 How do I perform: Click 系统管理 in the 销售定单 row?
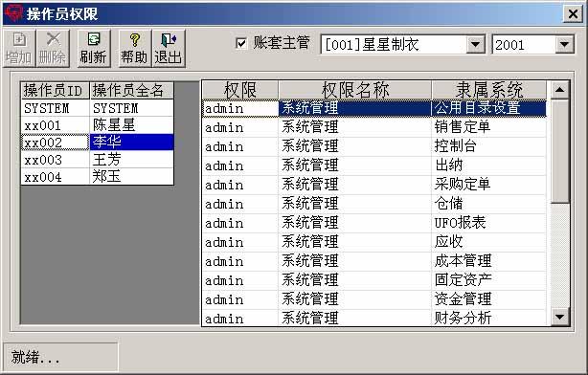(354, 127)
